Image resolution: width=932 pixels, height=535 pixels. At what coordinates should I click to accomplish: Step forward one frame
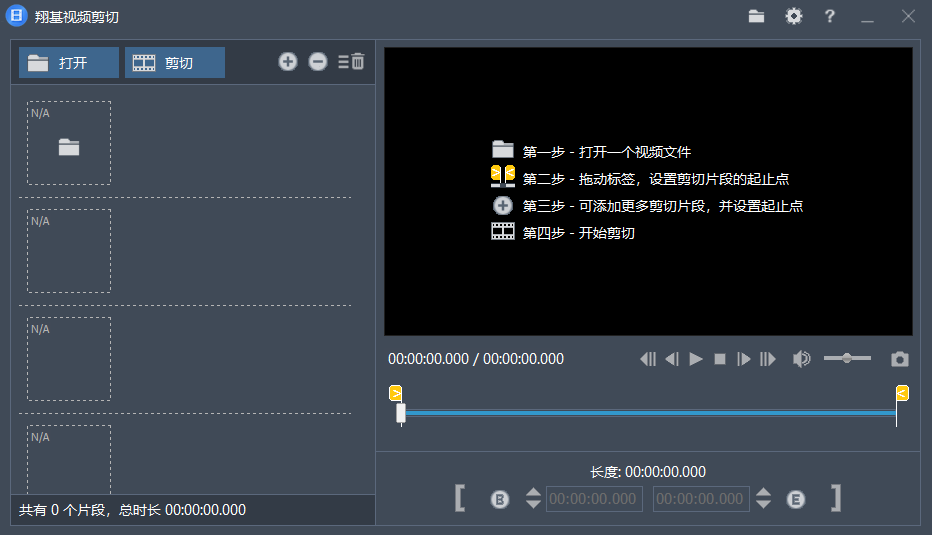click(743, 359)
